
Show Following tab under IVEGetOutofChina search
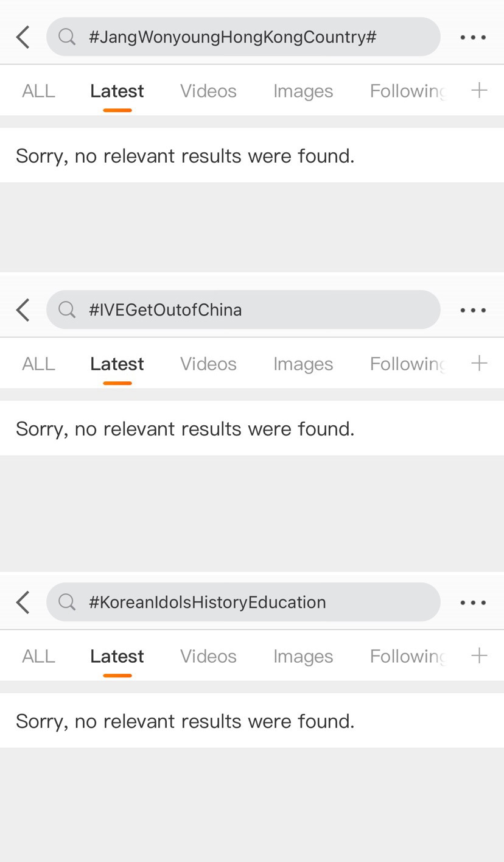point(407,364)
